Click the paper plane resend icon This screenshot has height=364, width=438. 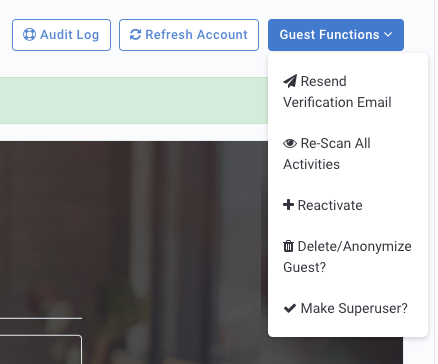(290, 81)
